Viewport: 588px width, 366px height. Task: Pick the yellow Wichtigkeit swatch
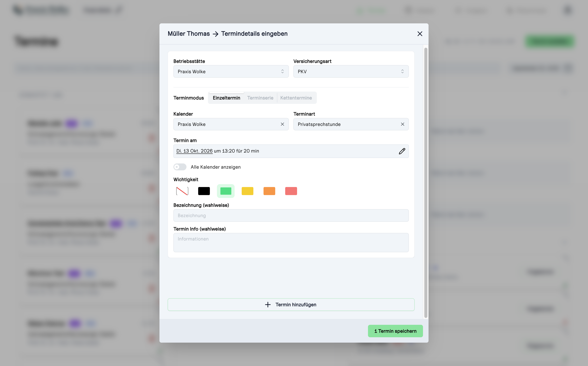tap(247, 191)
